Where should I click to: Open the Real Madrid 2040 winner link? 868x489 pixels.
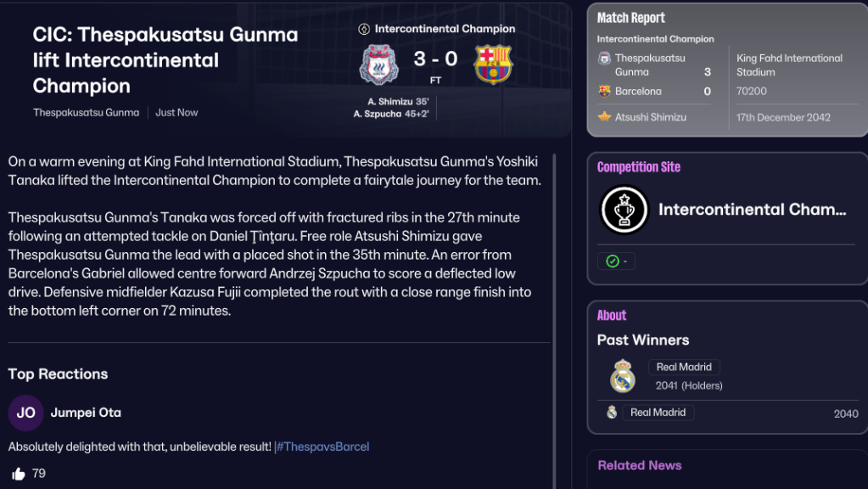pyautogui.click(x=658, y=413)
